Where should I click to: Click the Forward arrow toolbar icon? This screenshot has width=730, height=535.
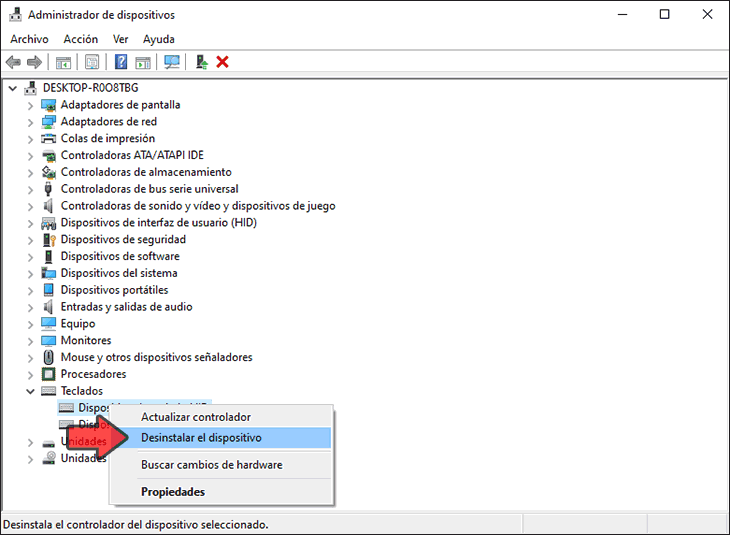(x=34, y=62)
